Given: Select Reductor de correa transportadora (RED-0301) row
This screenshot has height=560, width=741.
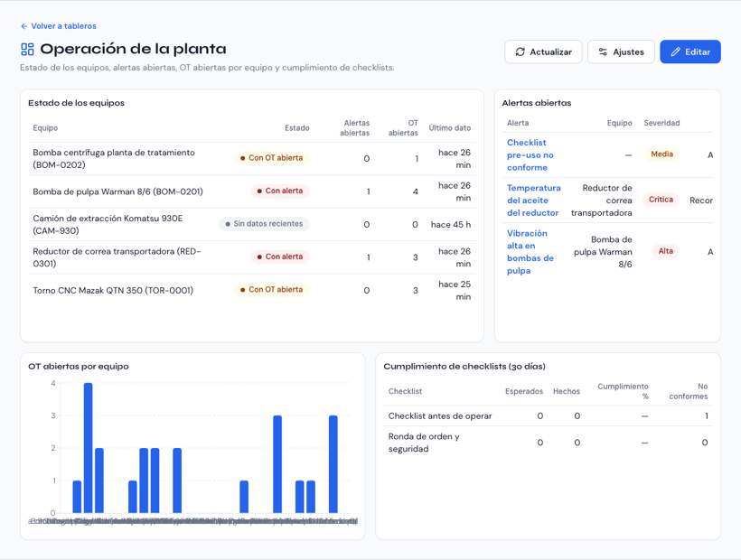Looking at the screenshot, I should click(252, 257).
